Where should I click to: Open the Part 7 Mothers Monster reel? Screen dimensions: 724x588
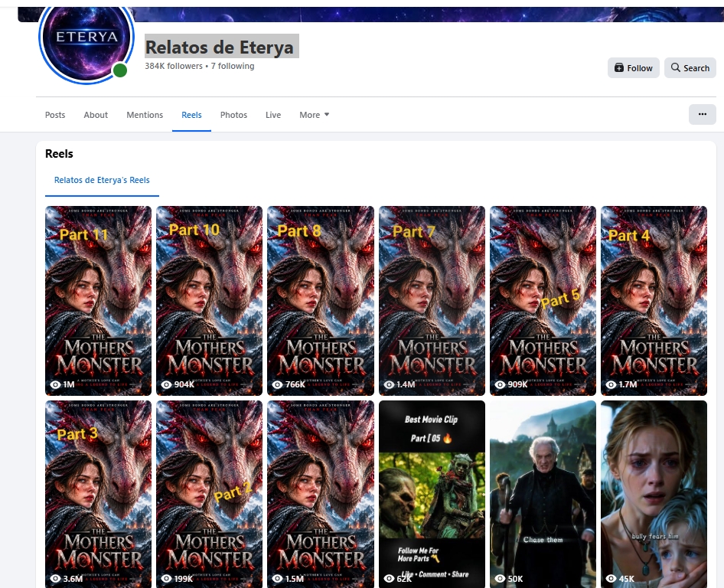point(432,301)
